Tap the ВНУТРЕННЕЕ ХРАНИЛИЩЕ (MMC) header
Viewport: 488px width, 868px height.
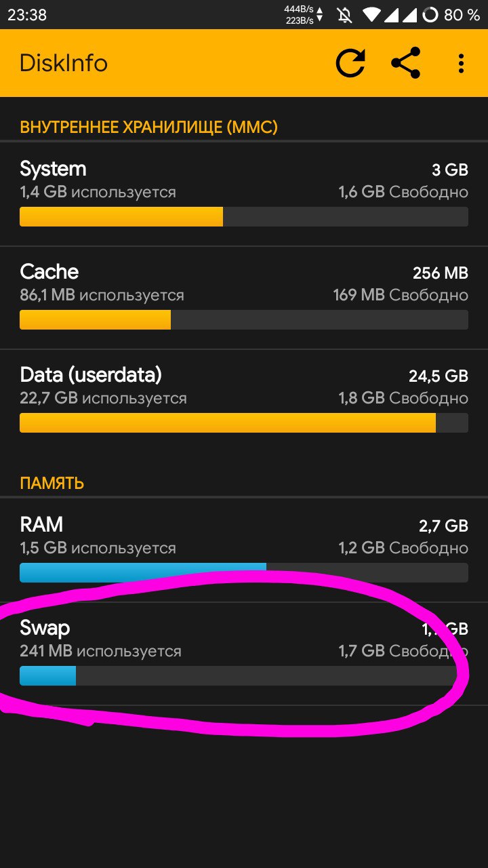pyautogui.click(x=148, y=127)
